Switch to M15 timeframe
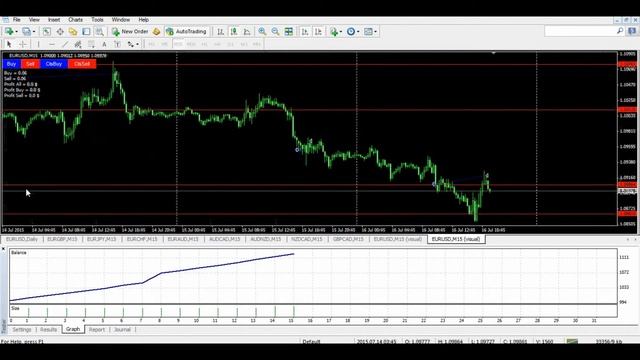 pyautogui.click(x=178, y=44)
